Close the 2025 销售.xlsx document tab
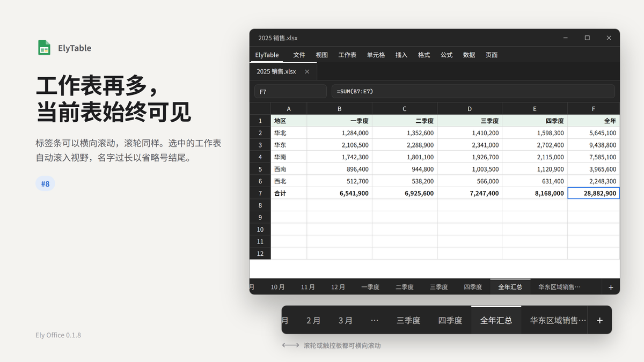This screenshot has width=644, height=362. click(x=307, y=71)
